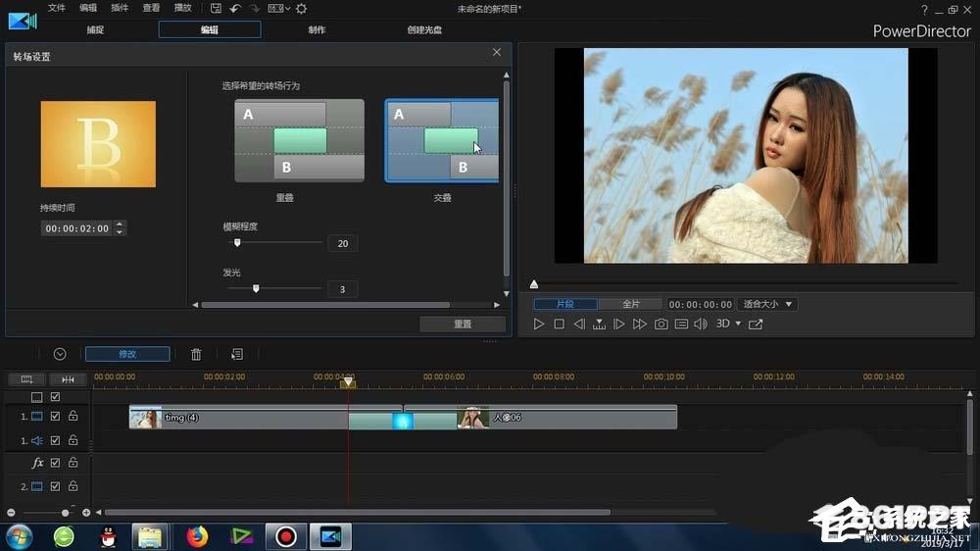Viewport: 980px width, 551px height.
Task: Select the 全片 movie preview mode
Action: click(630, 304)
